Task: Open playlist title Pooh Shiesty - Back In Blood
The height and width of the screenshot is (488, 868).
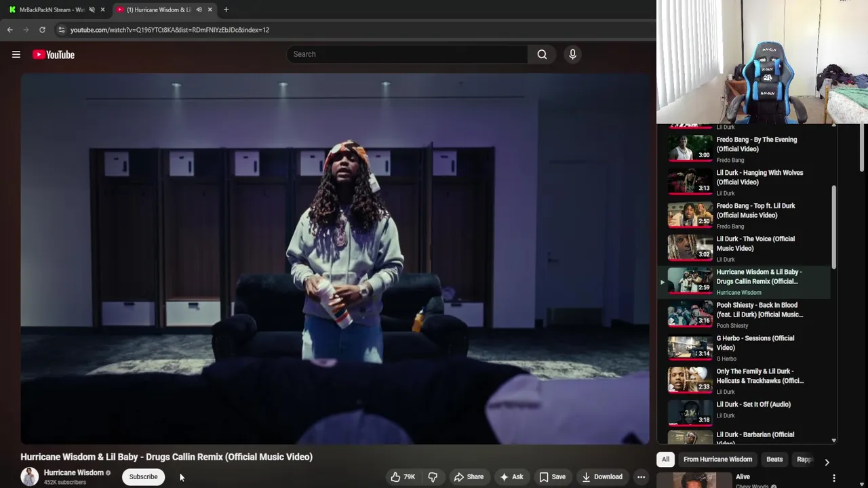Action: click(759, 310)
